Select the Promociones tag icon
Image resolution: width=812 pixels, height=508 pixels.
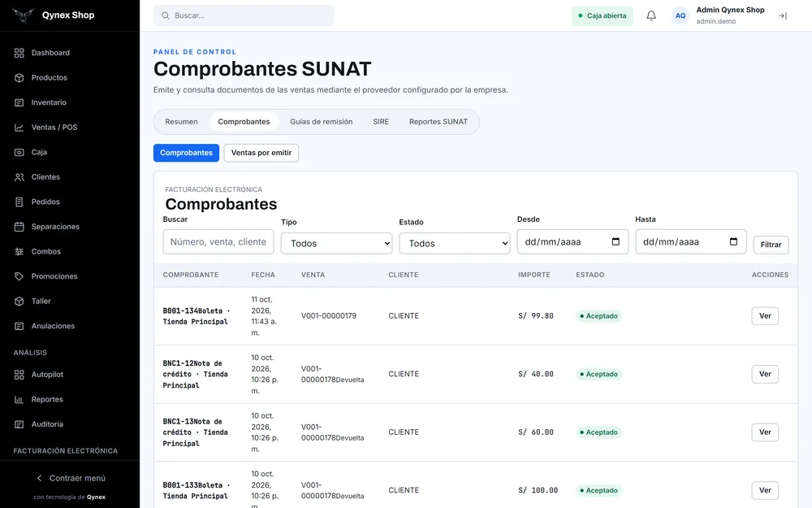pyautogui.click(x=19, y=276)
